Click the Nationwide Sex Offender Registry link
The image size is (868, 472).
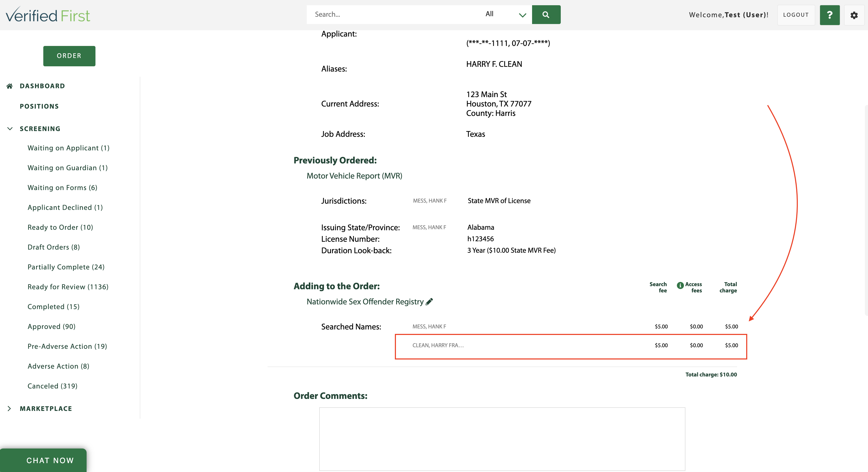point(365,302)
